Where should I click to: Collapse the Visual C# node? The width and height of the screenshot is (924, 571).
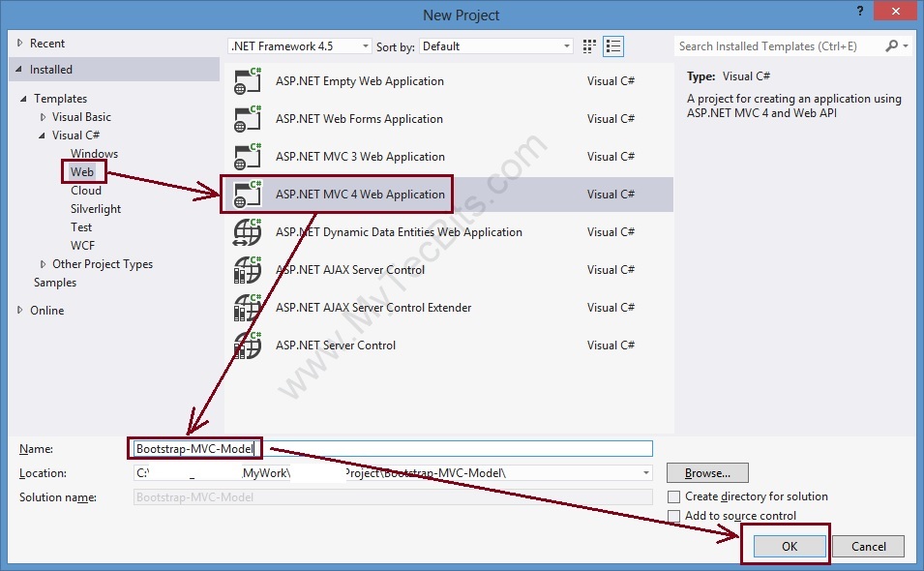(x=42, y=135)
